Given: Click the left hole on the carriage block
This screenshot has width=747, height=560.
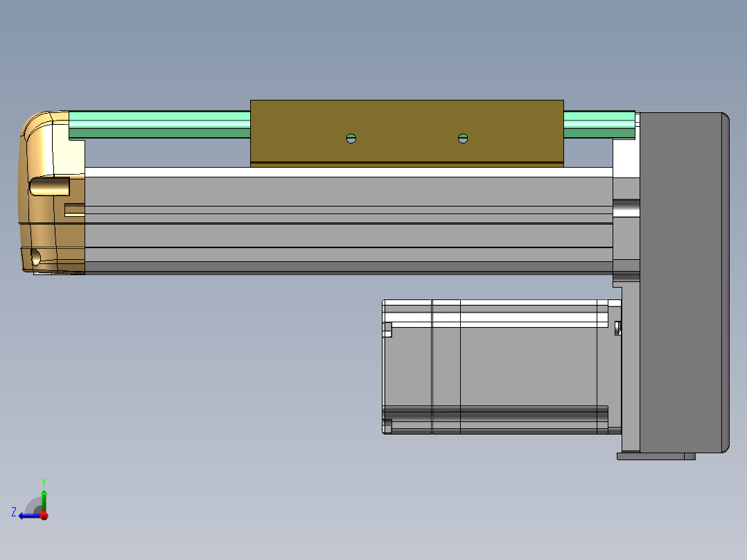Looking at the screenshot, I should [x=351, y=138].
